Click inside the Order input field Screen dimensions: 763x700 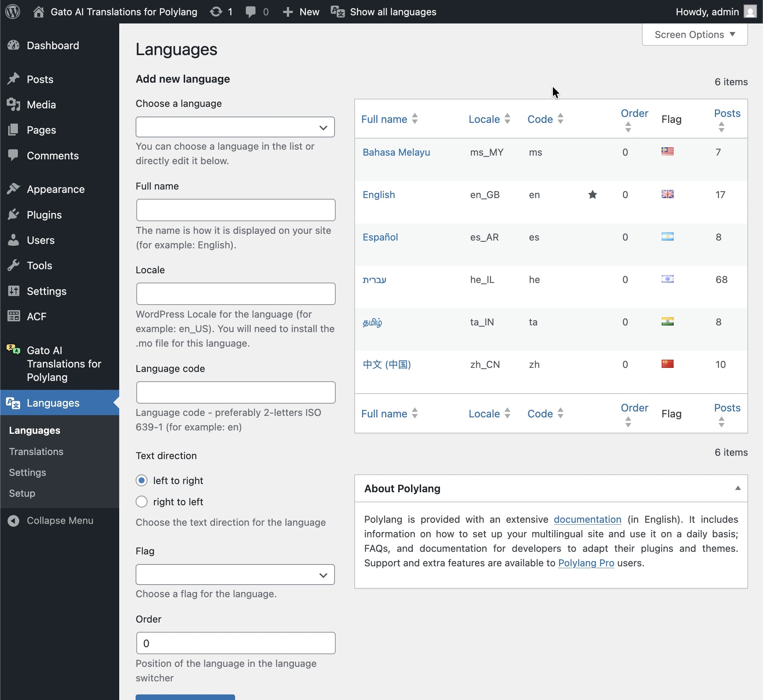[235, 643]
